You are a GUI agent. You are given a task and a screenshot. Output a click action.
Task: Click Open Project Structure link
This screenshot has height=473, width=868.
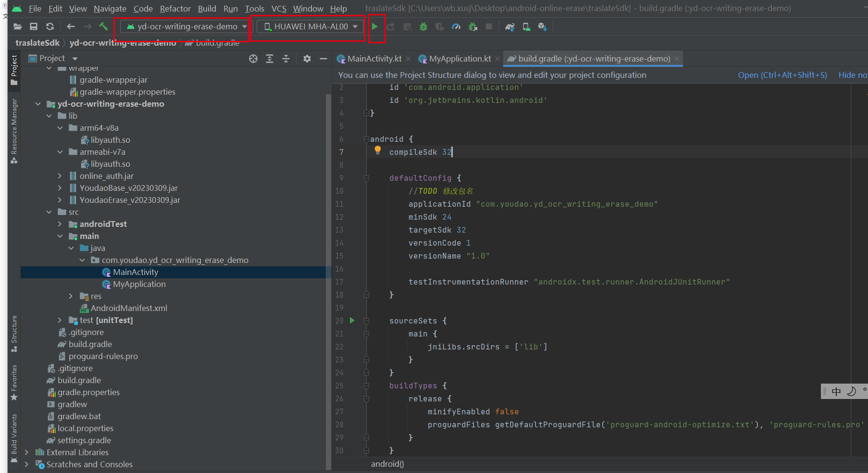point(782,75)
